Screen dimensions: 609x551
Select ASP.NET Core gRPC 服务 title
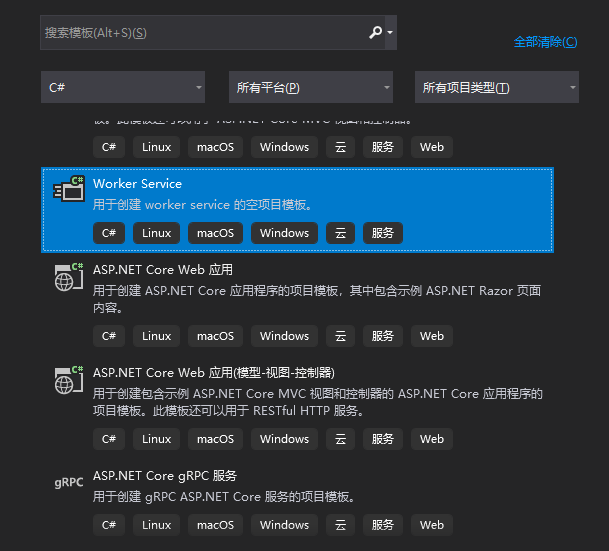[165, 476]
